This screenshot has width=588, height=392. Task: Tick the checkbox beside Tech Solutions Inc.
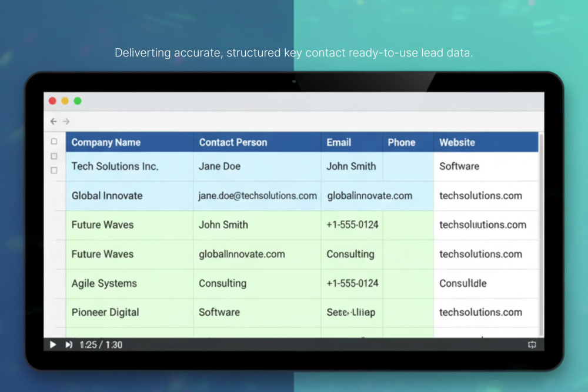pyautogui.click(x=54, y=170)
